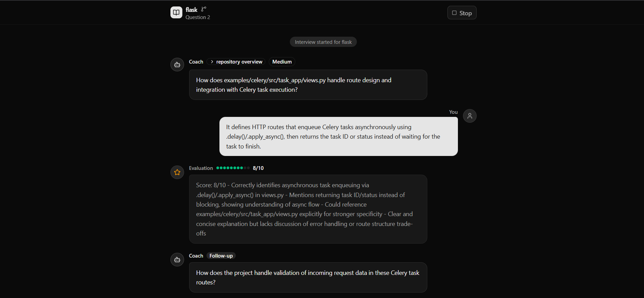Select the follow-up validation question bubble

tap(308, 278)
